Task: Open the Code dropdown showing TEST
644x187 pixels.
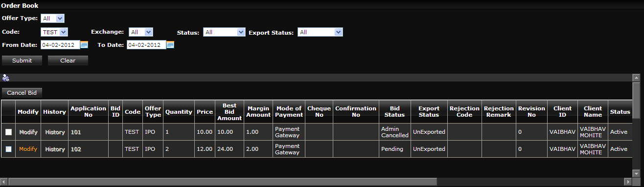Action: coord(54,32)
